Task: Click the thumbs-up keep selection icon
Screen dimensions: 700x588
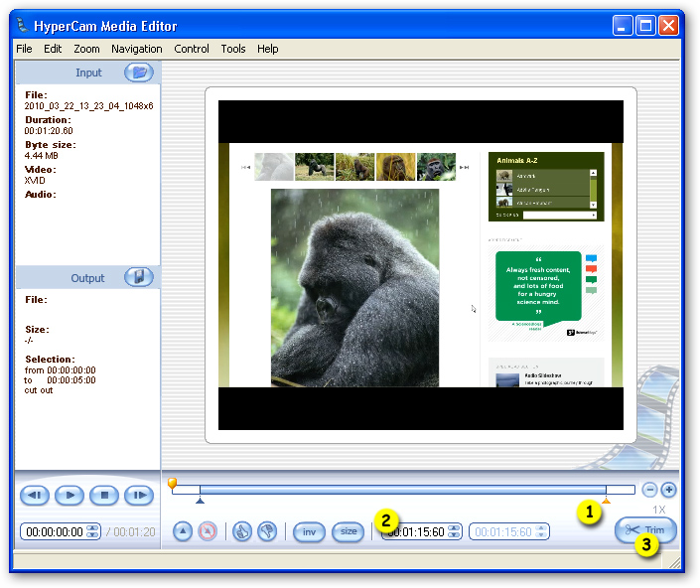Action: [242, 531]
